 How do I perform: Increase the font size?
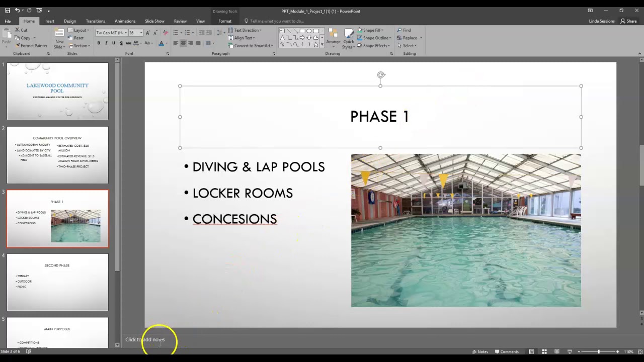point(147,33)
